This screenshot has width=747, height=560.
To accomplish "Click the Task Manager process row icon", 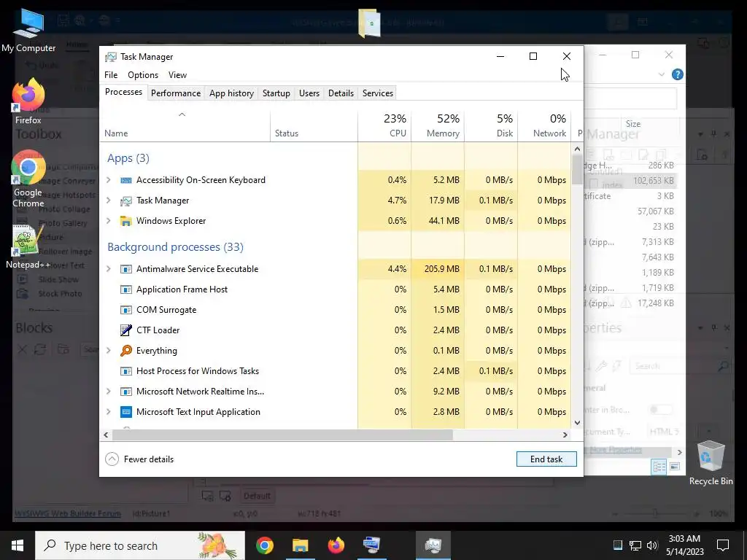I will pos(125,201).
